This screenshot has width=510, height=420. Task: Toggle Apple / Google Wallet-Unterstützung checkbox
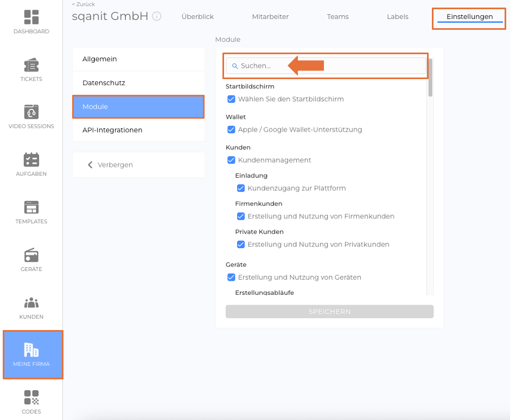point(231,130)
